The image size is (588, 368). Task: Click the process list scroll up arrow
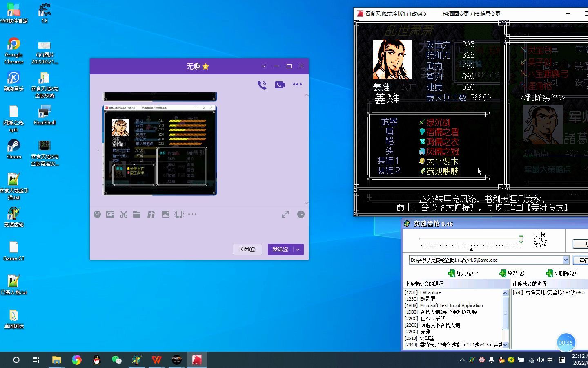505,293
